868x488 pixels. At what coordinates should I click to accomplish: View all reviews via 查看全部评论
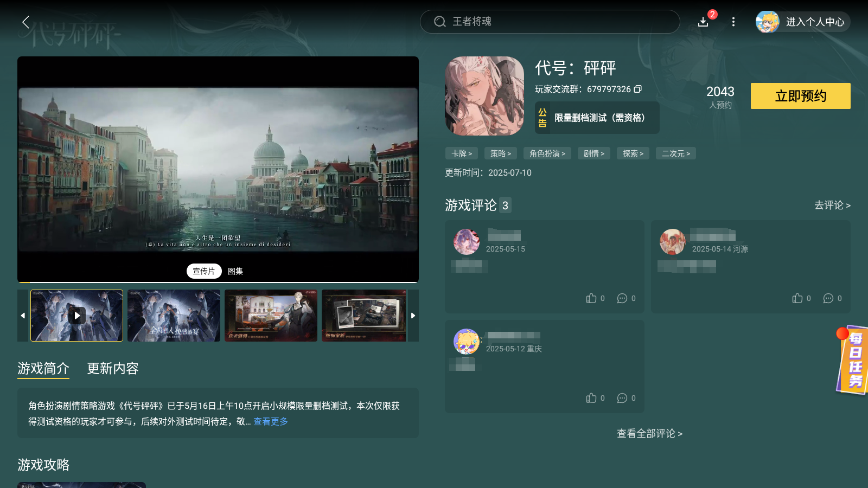click(x=649, y=433)
